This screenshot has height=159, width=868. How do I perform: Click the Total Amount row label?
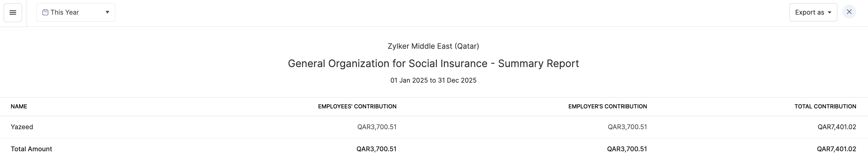[31, 149]
